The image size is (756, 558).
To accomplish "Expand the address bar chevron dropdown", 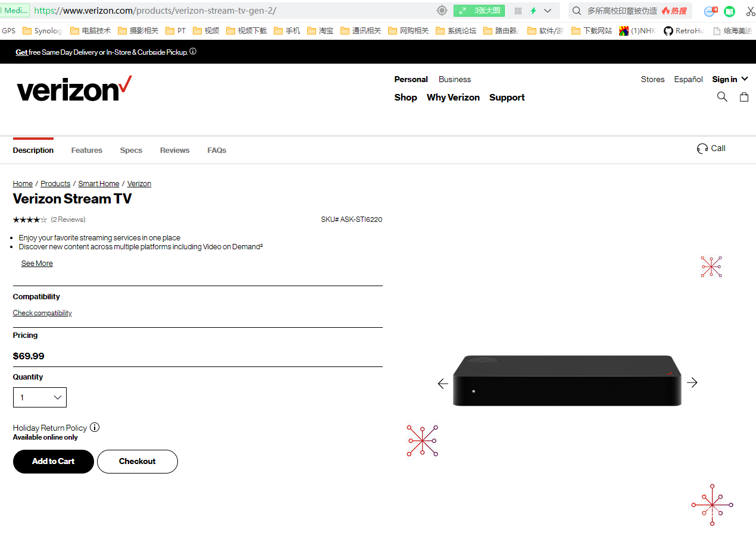I will pos(548,11).
